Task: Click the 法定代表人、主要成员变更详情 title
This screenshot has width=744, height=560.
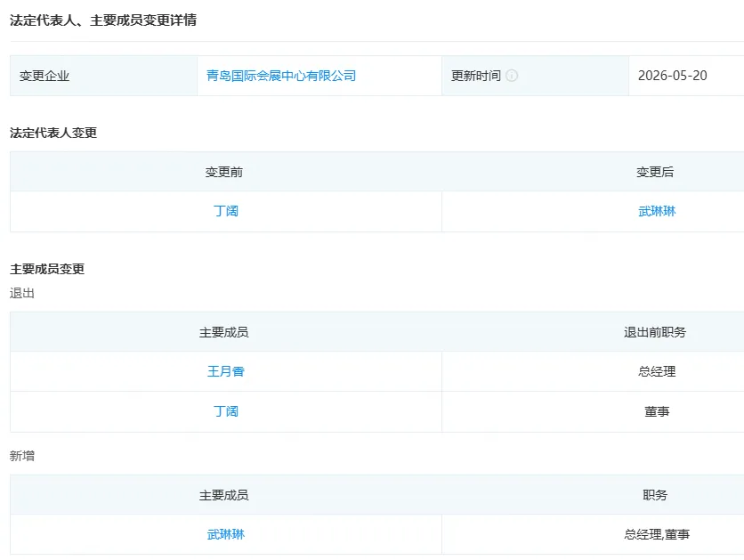Action: (x=103, y=20)
